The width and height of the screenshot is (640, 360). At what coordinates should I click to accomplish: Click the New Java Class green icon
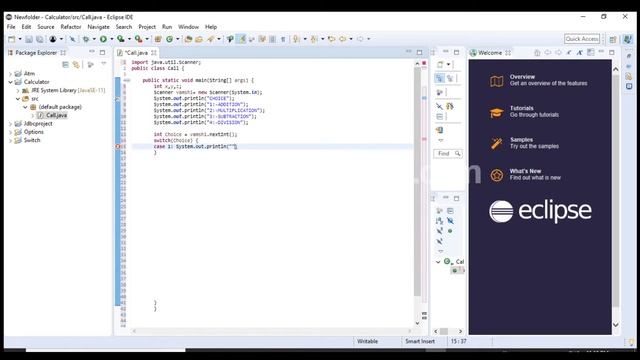point(169,39)
